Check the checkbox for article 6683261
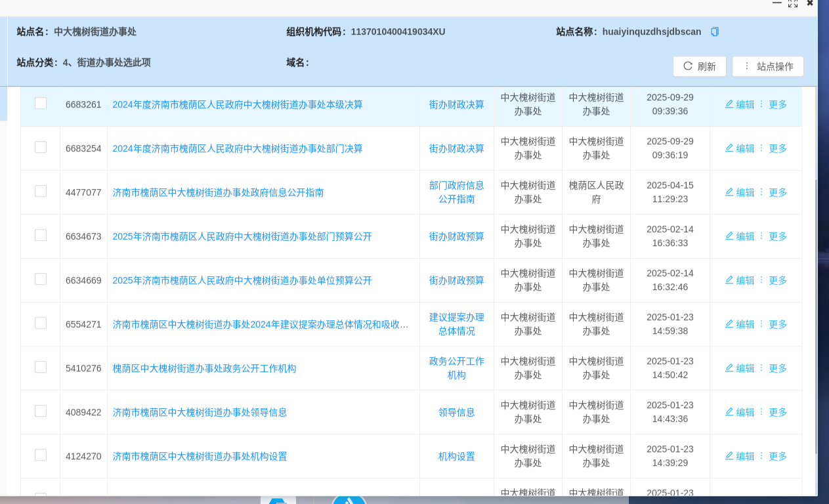This screenshot has width=829, height=504. (x=40, y=104)
